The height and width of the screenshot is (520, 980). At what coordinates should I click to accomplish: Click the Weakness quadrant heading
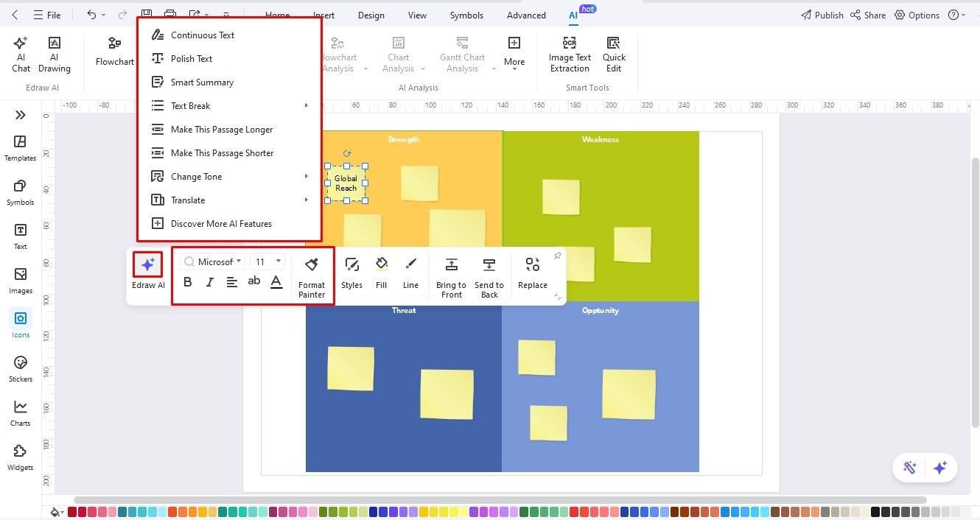click(600, 139)
